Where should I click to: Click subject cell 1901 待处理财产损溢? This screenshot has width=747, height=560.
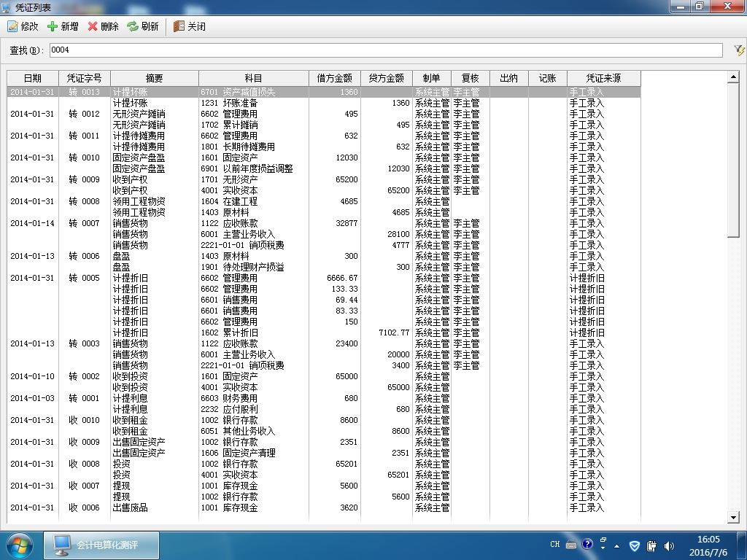pyautogui.click(x=242, y=267)
